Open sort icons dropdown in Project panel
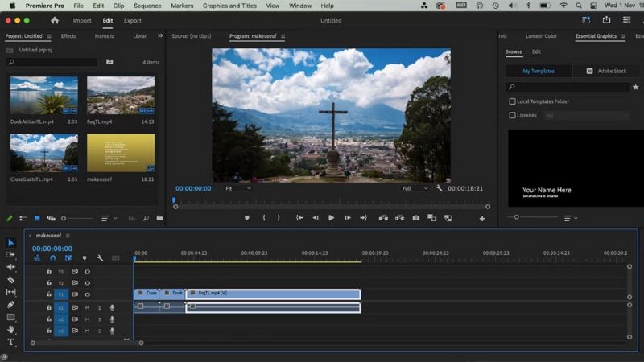 point(109,218)
